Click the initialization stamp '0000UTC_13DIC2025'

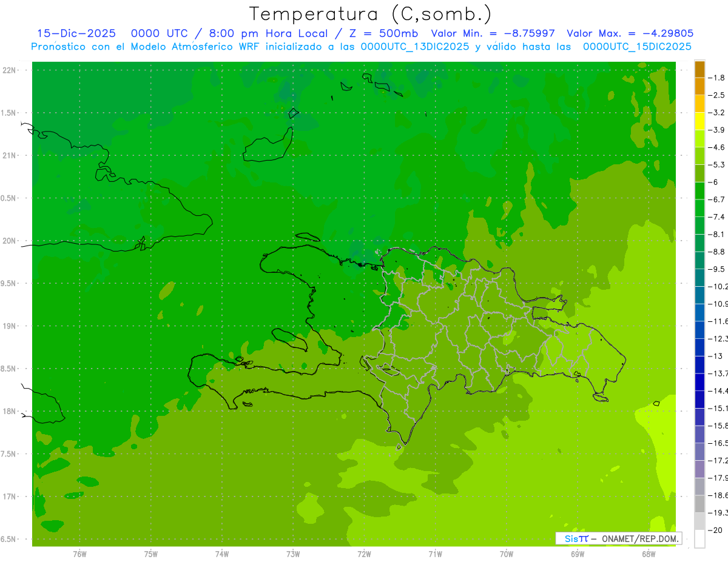point(414,47)
